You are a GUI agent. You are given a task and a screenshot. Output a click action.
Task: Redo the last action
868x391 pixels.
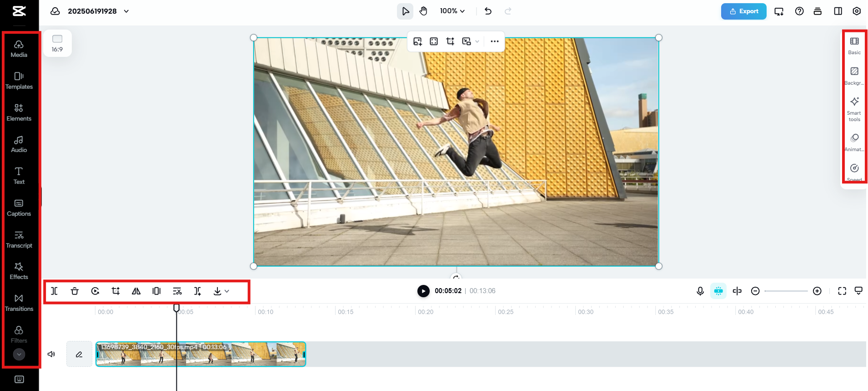click(508, 11)
